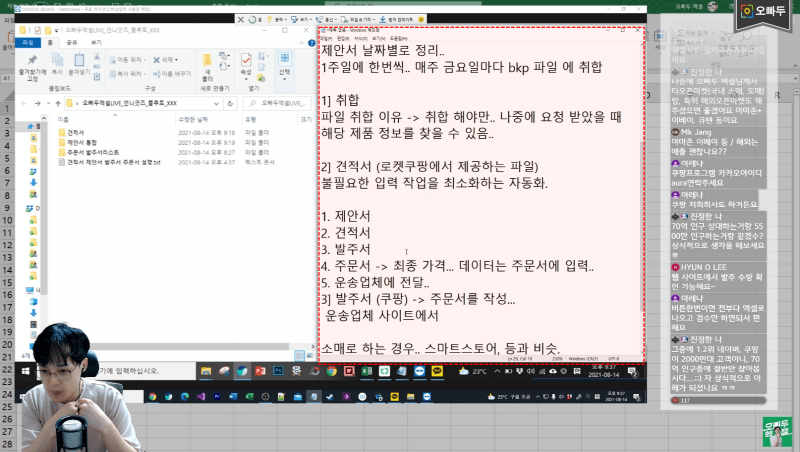Click the remote taskbar clock showing 2021-08-14
Screen dimensions: 800x452
pos(604,371)
